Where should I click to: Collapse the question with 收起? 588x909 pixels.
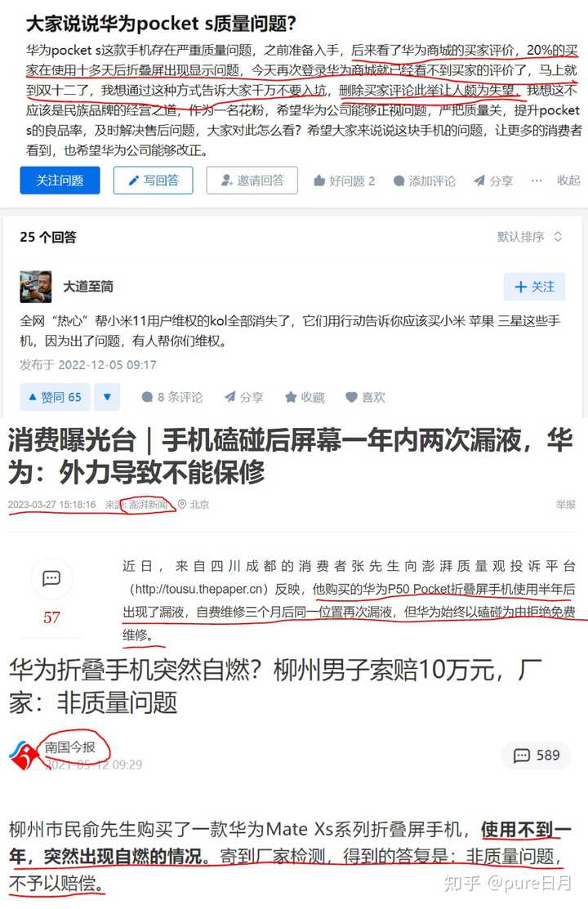click(x=568, y=180)
